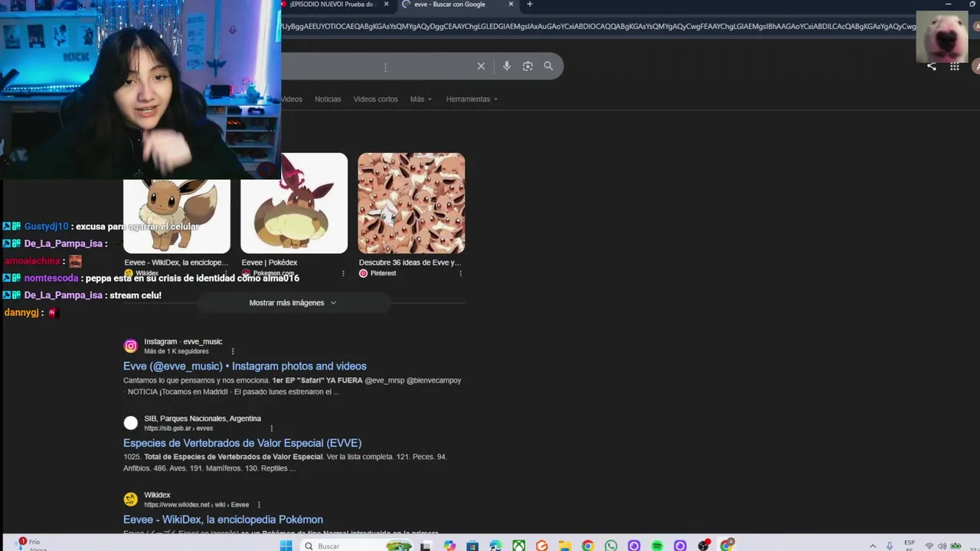
Task: Click chat username Gustydj10
Action: click(46, 227)
